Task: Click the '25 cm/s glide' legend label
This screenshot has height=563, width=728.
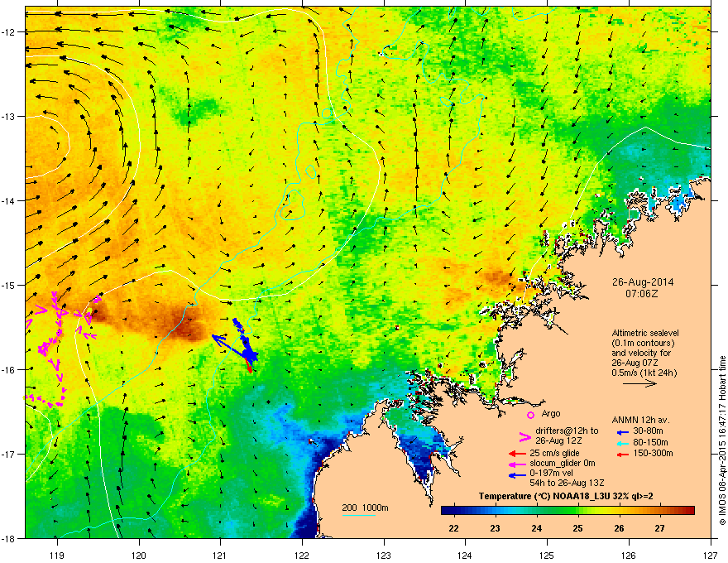Action: [554, 453]
